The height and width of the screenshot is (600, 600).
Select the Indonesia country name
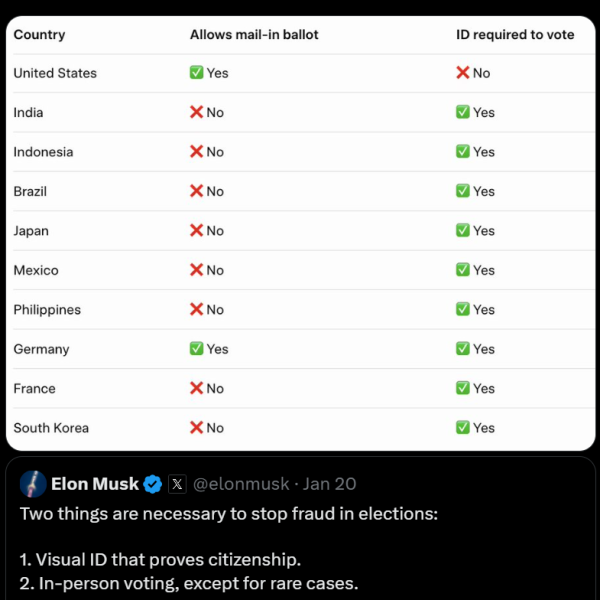pos(43,152)
